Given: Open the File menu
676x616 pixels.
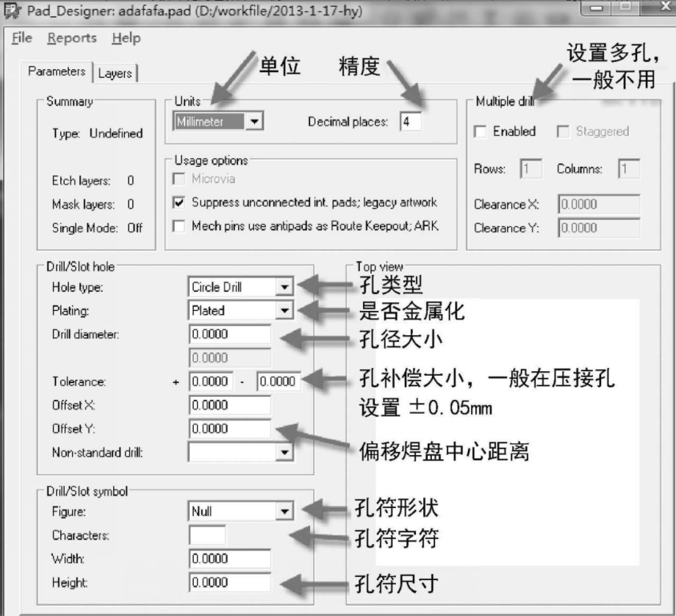Looking at the screenshot, I should click(22, 38).
